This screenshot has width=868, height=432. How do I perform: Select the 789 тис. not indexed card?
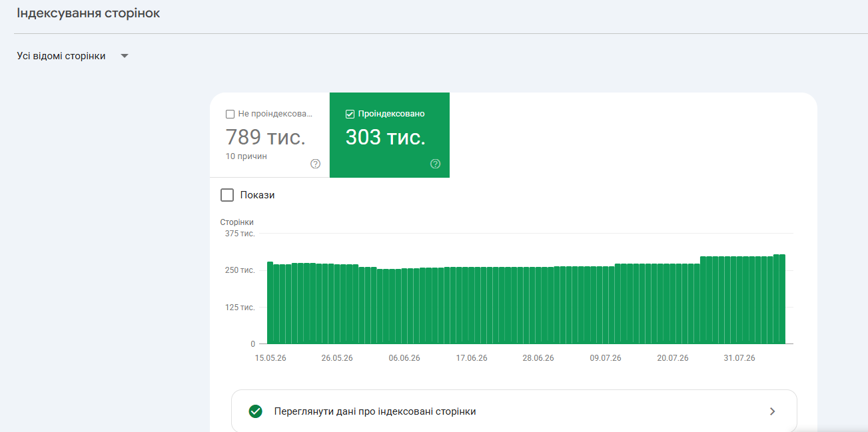[270, 135]
